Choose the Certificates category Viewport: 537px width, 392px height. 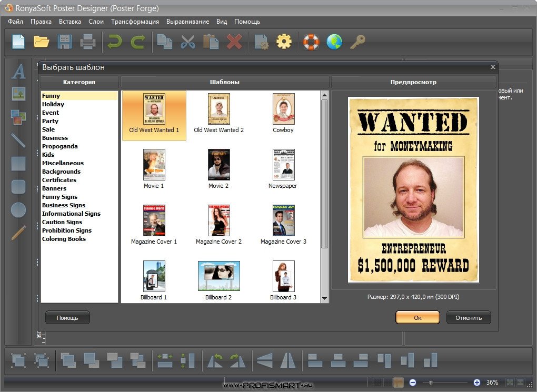pos(59,180)
